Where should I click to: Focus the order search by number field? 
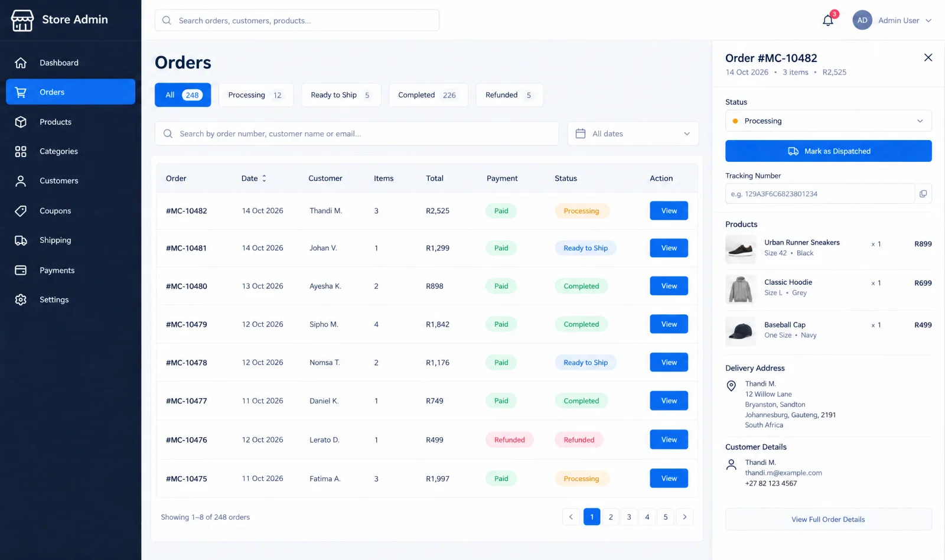357,134
